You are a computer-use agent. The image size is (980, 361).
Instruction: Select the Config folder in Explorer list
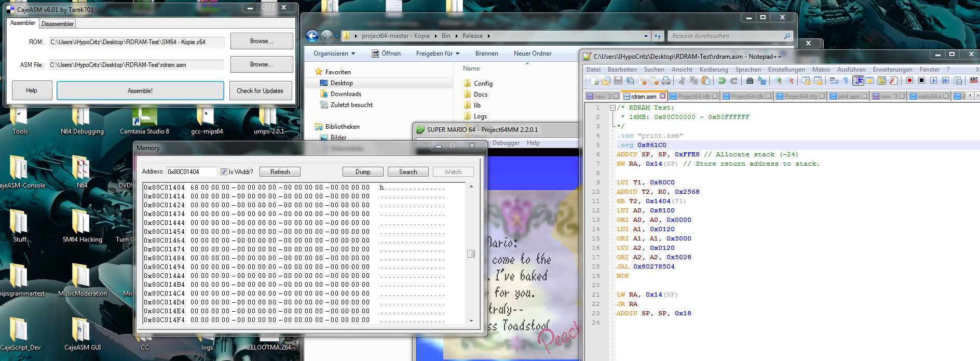478,84
